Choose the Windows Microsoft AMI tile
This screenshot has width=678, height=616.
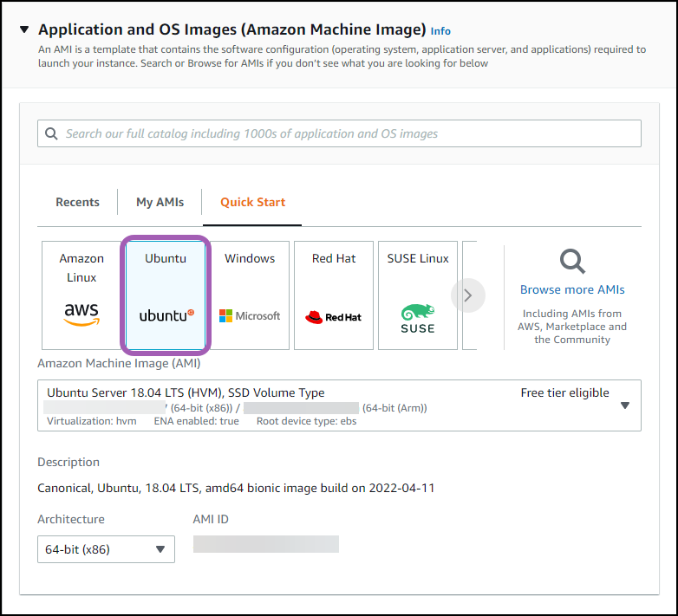[250, 295]
